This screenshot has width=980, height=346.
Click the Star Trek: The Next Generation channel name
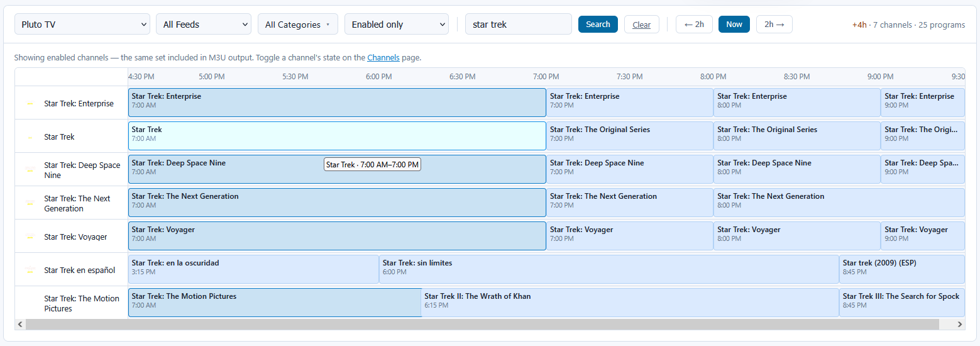[x=77, y=204]
